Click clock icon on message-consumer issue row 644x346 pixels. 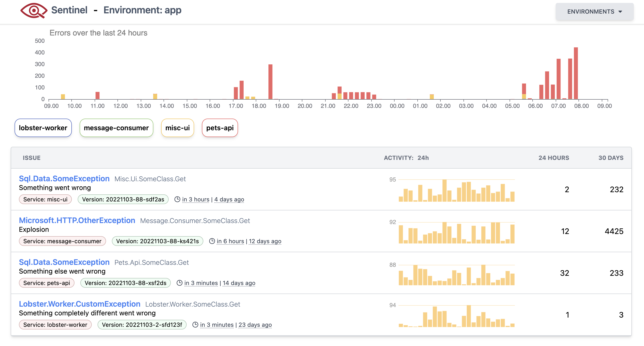212,241
